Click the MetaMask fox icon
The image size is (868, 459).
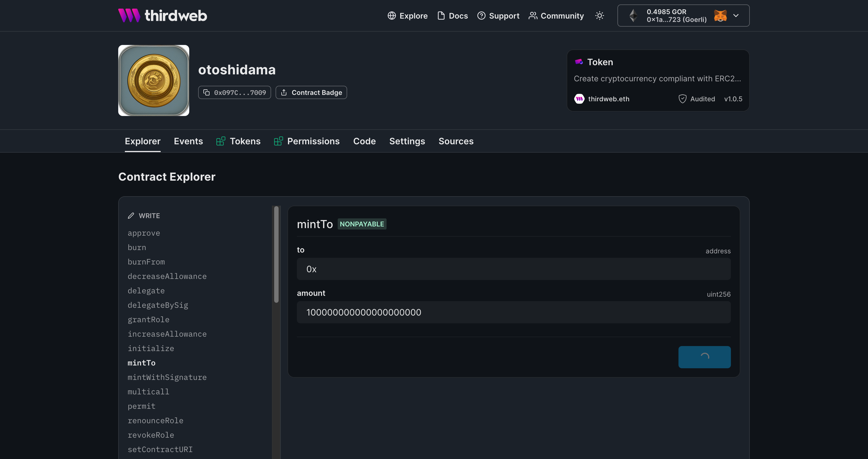[720, 16]
